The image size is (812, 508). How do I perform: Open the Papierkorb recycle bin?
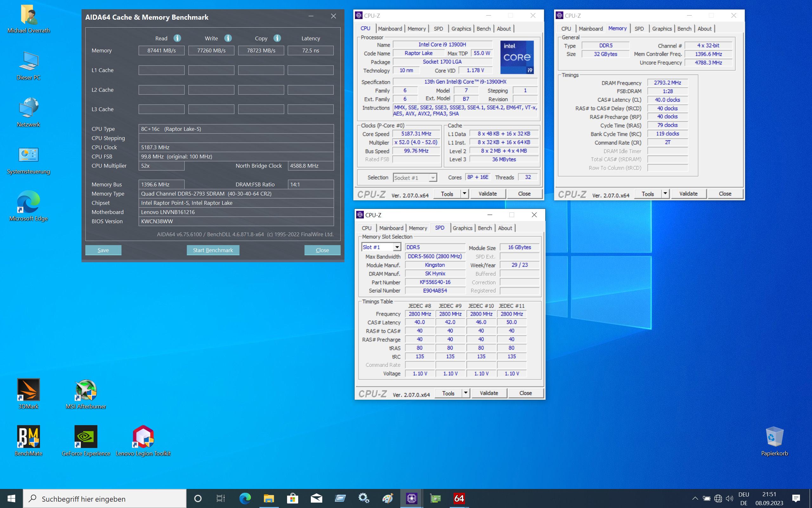[775, 441]
